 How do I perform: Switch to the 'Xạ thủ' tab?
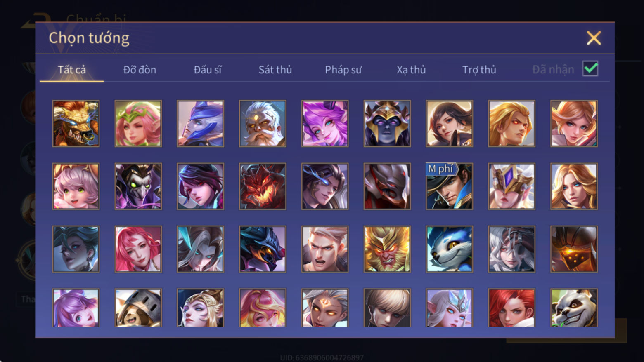pos(411,70)
